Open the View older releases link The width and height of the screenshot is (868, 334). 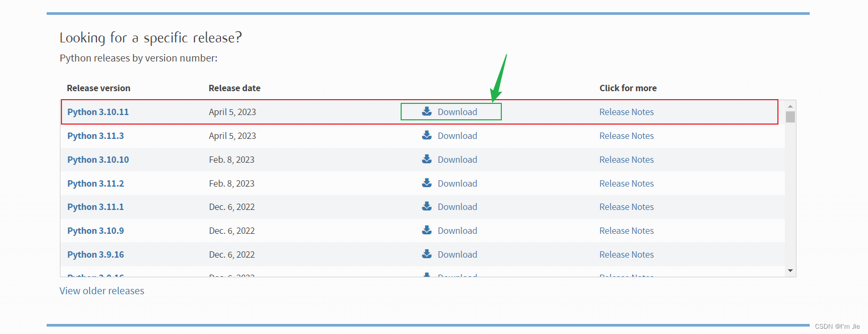102,291
